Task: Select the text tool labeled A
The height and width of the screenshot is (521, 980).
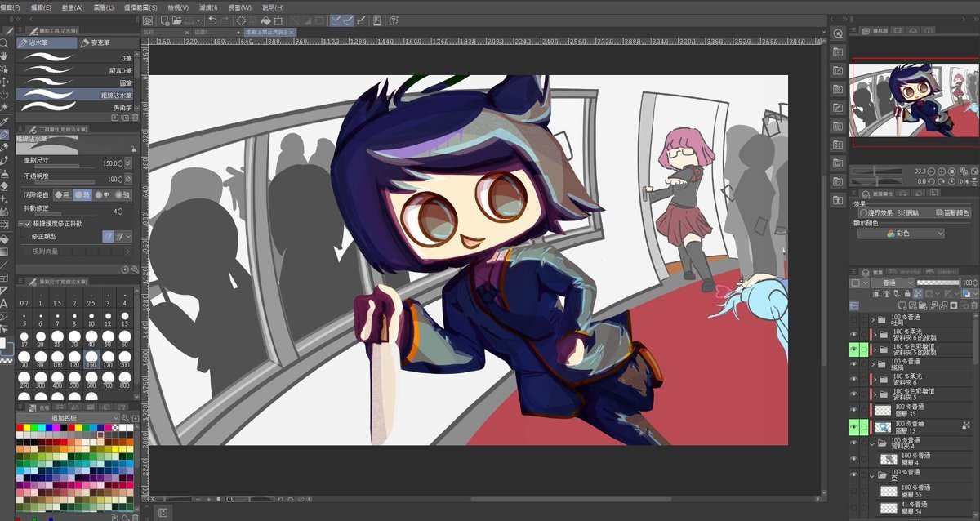Action: 5,303
